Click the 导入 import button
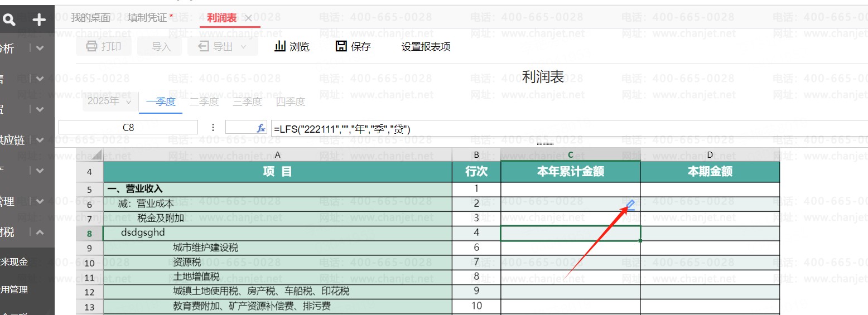The width and height of the screenshot is (868, 315). point(161,46)
